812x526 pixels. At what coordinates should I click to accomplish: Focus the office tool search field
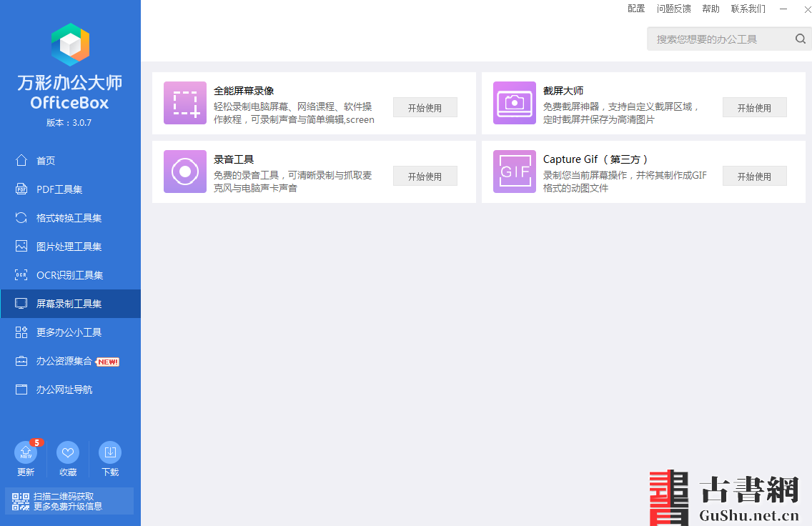729,39
